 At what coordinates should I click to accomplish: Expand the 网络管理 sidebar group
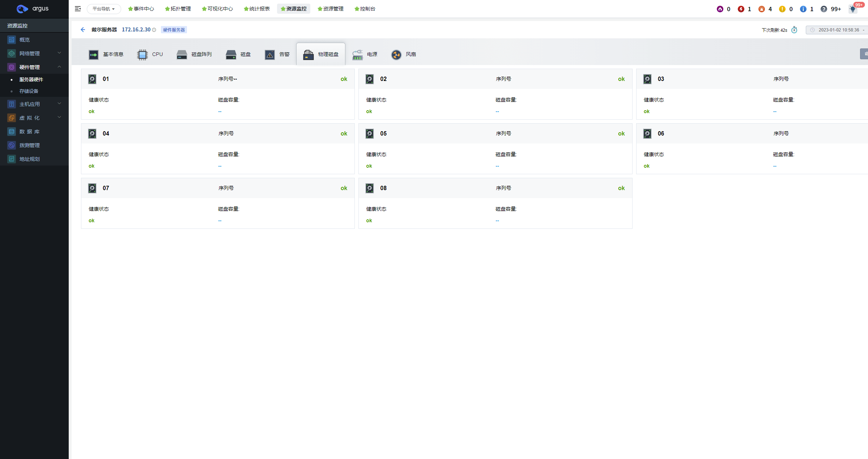click(x=34, y=53)
